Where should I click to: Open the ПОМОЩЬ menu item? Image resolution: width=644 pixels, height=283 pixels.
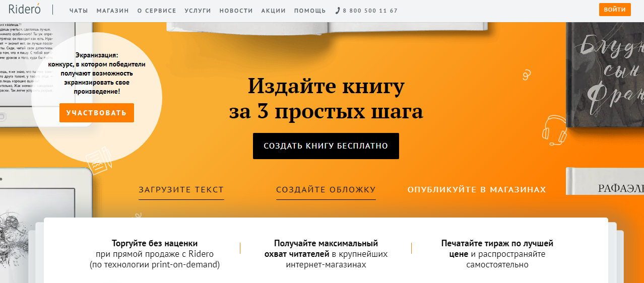click(x=310, y=11)
